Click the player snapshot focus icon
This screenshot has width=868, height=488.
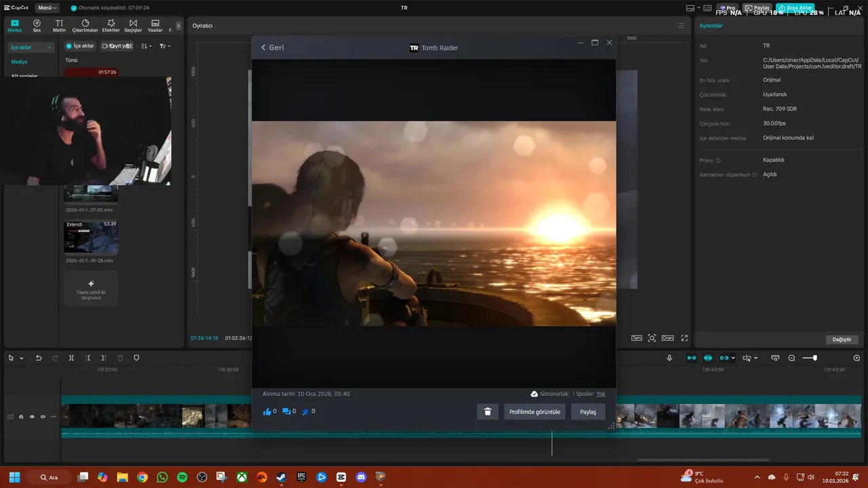(x=652, y=338)
